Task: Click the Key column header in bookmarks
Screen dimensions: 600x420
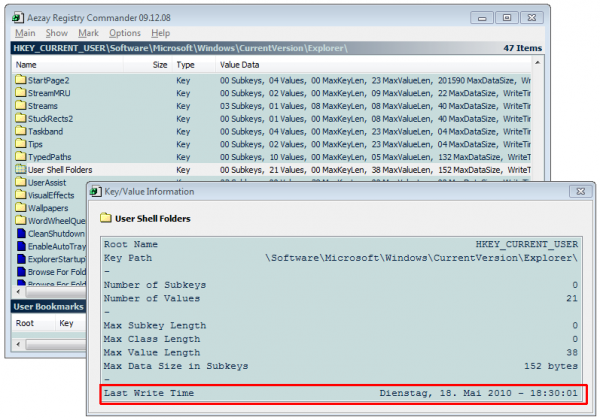Action: tap(71, 323)
